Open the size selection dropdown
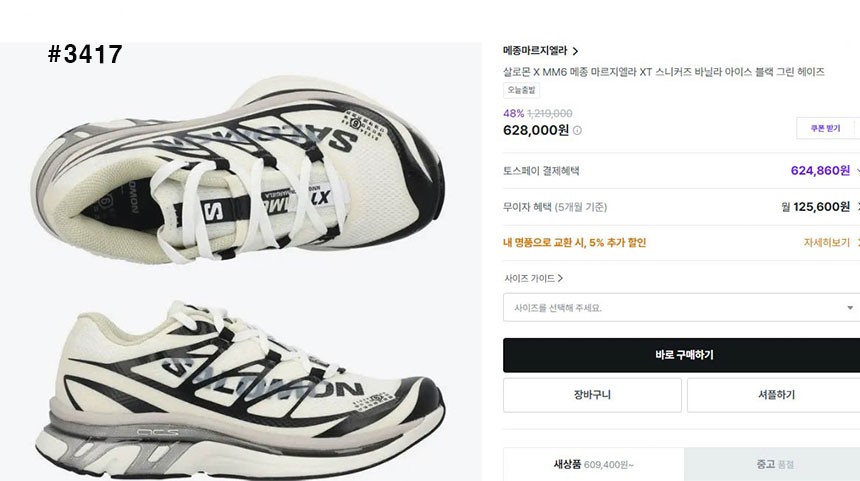Image resolution: width=860 pixels, height=481 pixels. coord(681,308)
